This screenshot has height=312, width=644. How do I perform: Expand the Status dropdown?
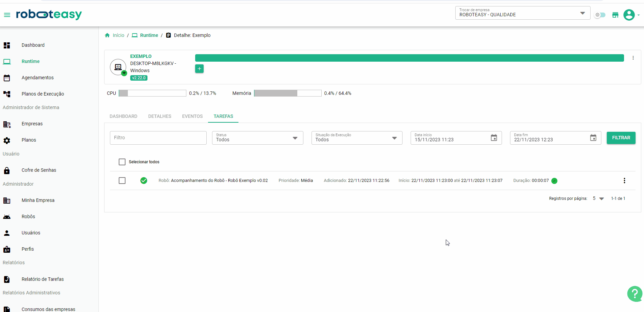tap(257, 138)
